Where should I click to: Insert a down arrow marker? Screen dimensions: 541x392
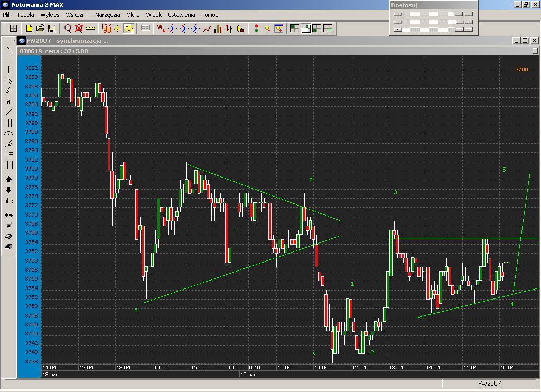[x=8, y=190]
